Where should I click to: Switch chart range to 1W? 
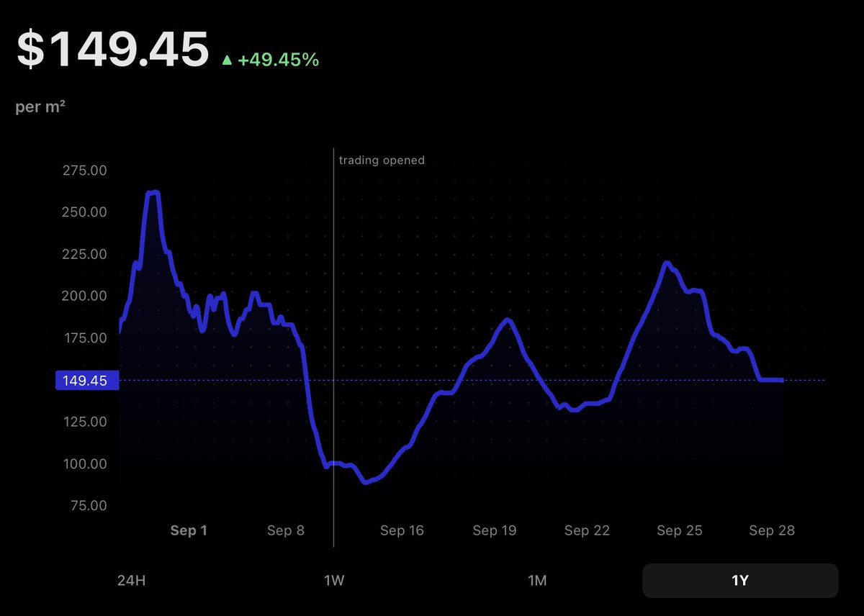pyautogui.click(x=334, y=580)
